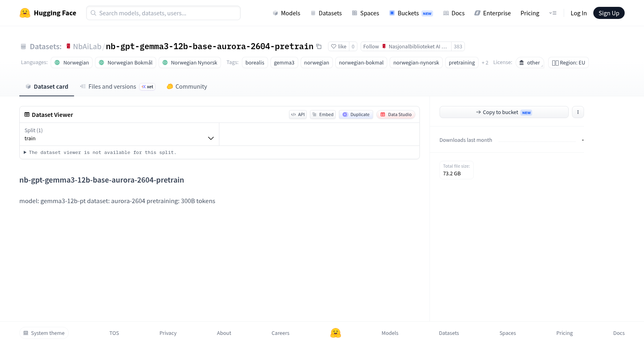The image size is (644, 347).
Task: Click the gemma3 tag
Action: point(284,62)
